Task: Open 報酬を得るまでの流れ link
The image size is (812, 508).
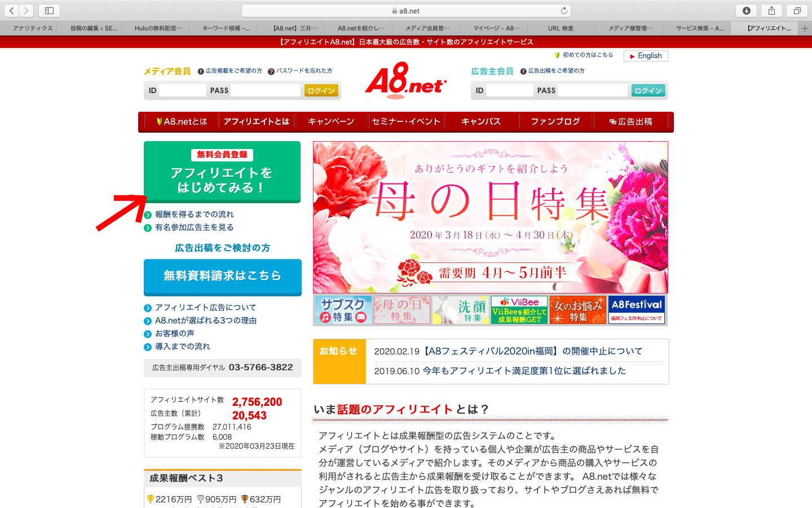Action: [194, 214]
